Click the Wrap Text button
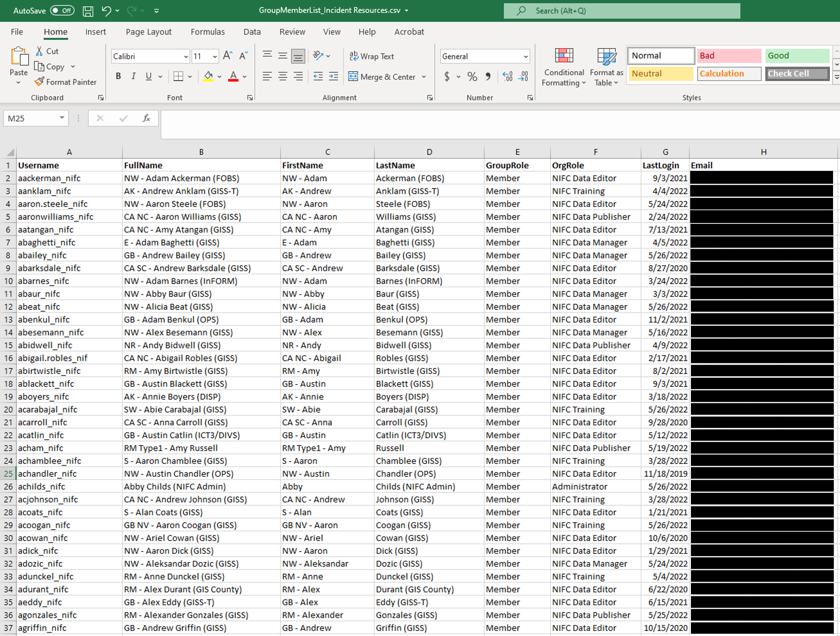 371,56
